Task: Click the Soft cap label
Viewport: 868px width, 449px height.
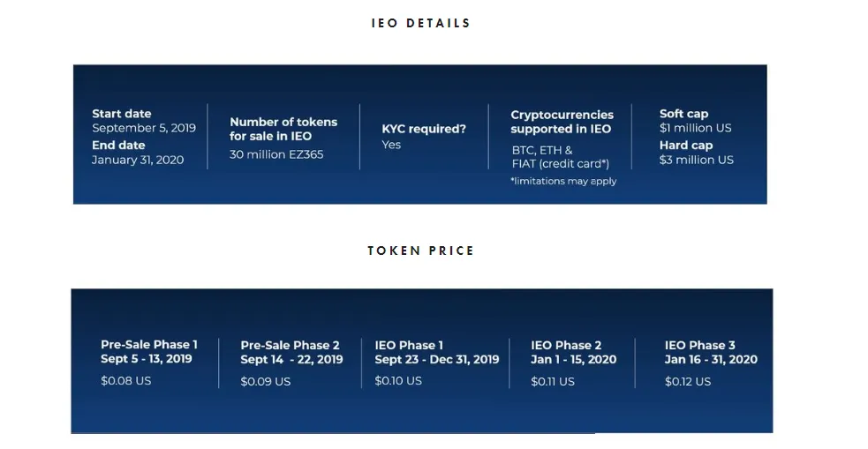Action: [683, 114]
